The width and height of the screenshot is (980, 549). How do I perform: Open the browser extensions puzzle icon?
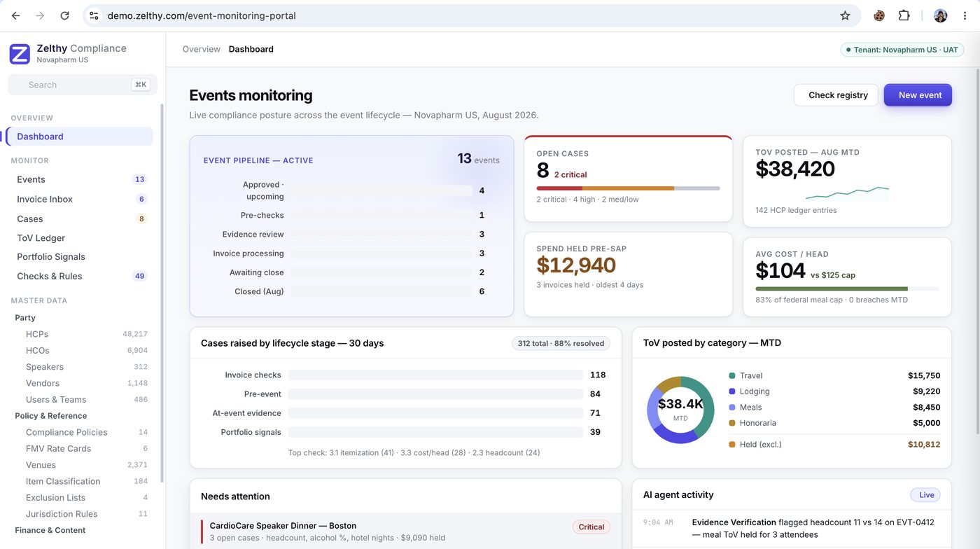coord(904,15)
